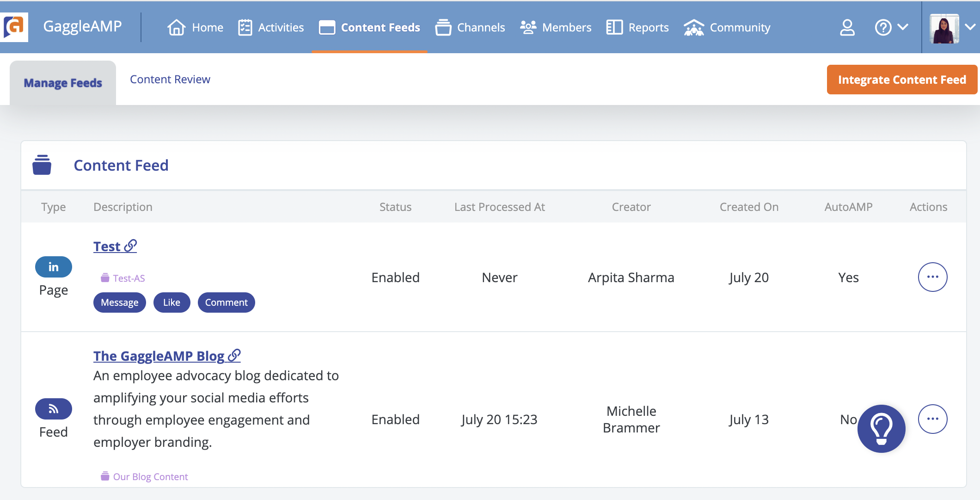This screenshot has height=500, width=980.
Task: Click the Integrate Content Feed button
Action: [x=902, y=80]
